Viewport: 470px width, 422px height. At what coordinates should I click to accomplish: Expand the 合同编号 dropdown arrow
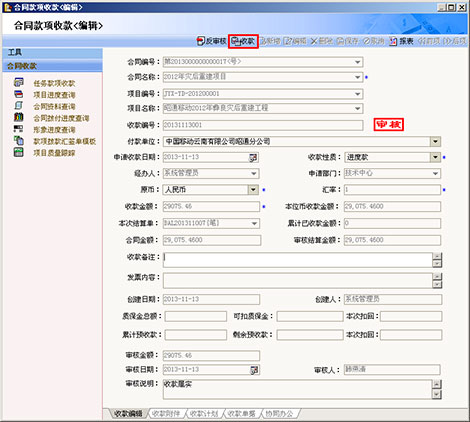tap(358, 62)
